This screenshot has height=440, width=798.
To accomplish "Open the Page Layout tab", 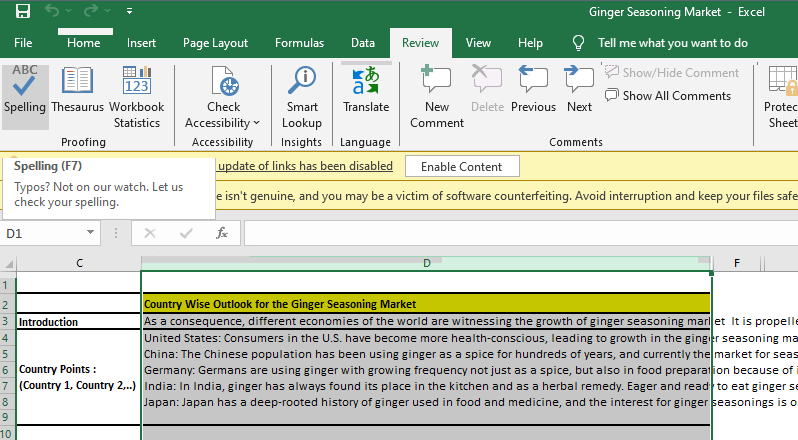I will click(215, 43).
